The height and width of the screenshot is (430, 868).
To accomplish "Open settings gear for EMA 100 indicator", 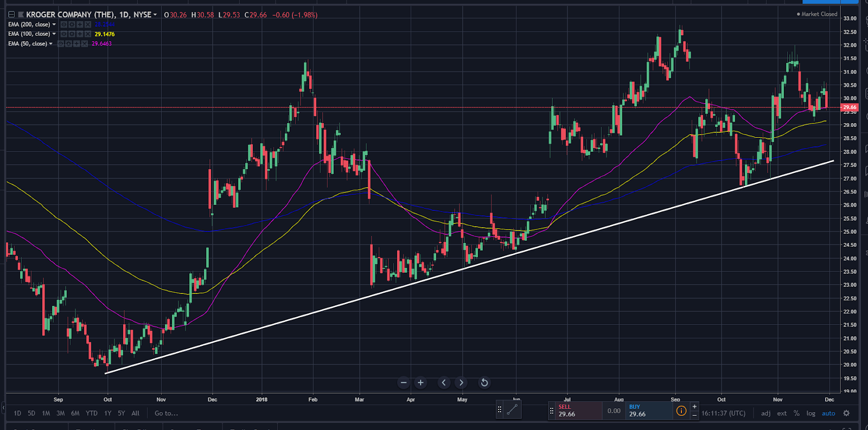I will coord(72,34).
